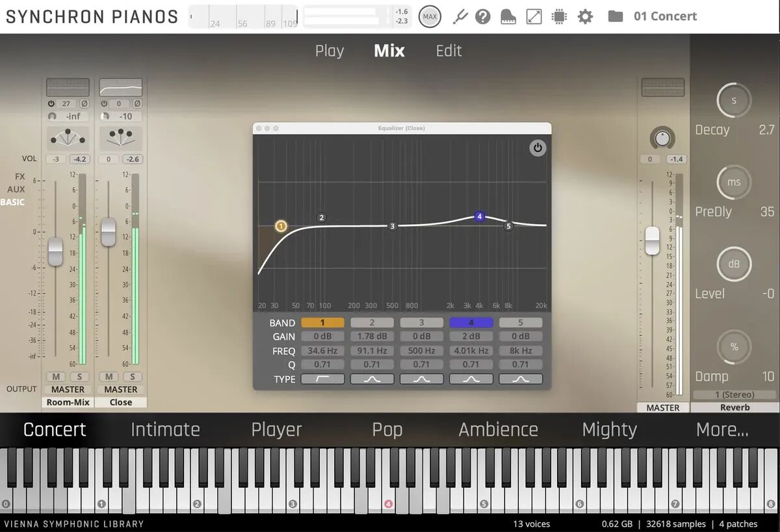Screen dimensions: 780x532
Task: Switch to the Edit tab
Action: pyautogui.click(x=448, y=51)
